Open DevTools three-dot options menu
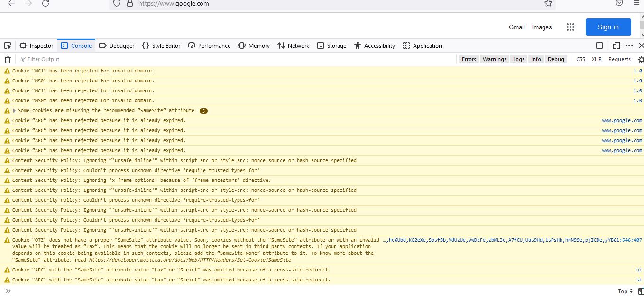Image resolution: width=644 pixels, height=298 pixels. coord(629,46)
